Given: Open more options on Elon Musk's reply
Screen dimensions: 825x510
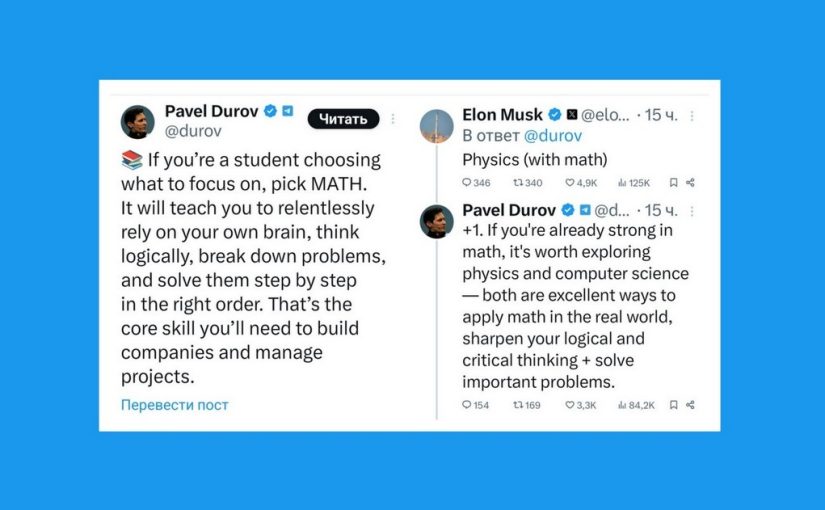Looking at the screenshot, I should (x=692, y=116).
